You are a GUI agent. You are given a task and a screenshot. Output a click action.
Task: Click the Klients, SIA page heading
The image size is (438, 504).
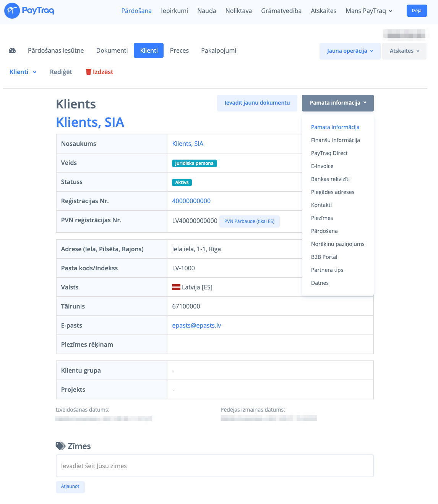90,122
